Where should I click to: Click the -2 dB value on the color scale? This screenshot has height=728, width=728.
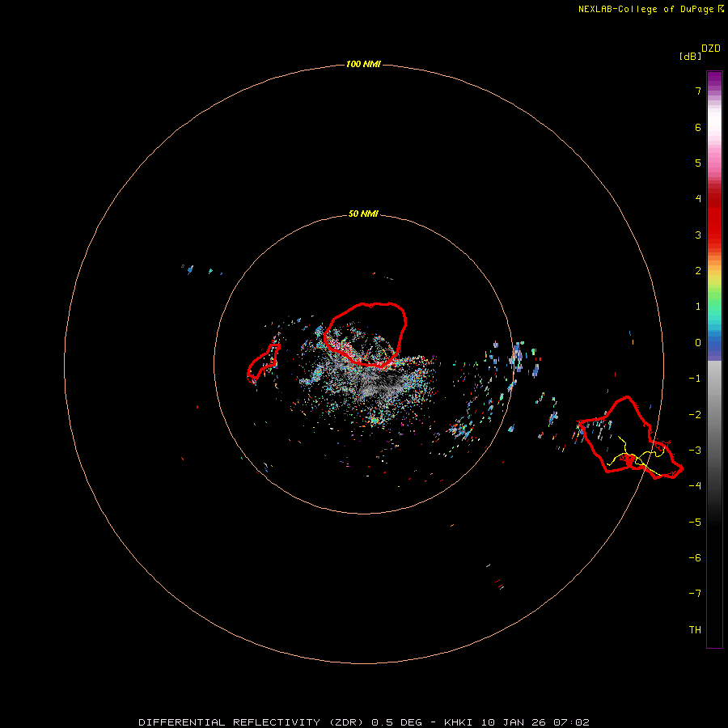click(695, 415)
